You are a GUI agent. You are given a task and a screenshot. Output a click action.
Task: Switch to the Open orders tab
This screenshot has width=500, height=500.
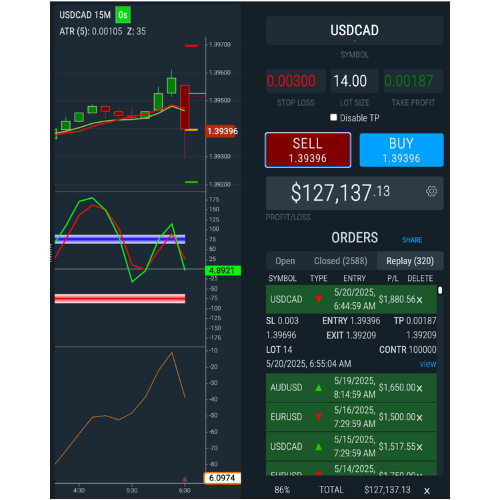click(x=285, y=261)
